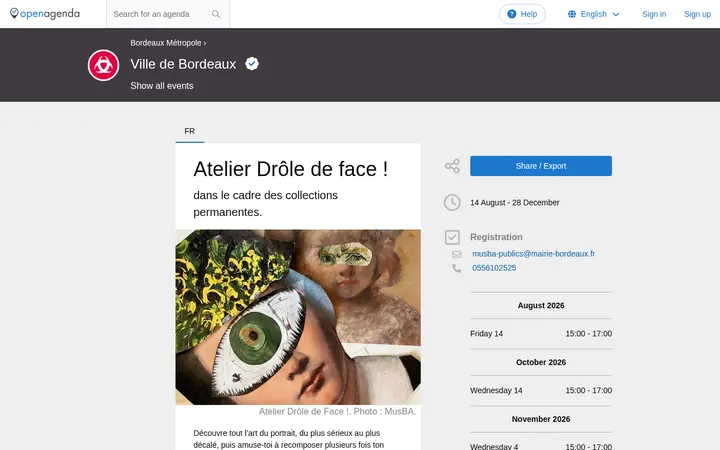The image size is (720, 450).
Task: Select the Wednesday 4 timing row
Action: [540, 446]
